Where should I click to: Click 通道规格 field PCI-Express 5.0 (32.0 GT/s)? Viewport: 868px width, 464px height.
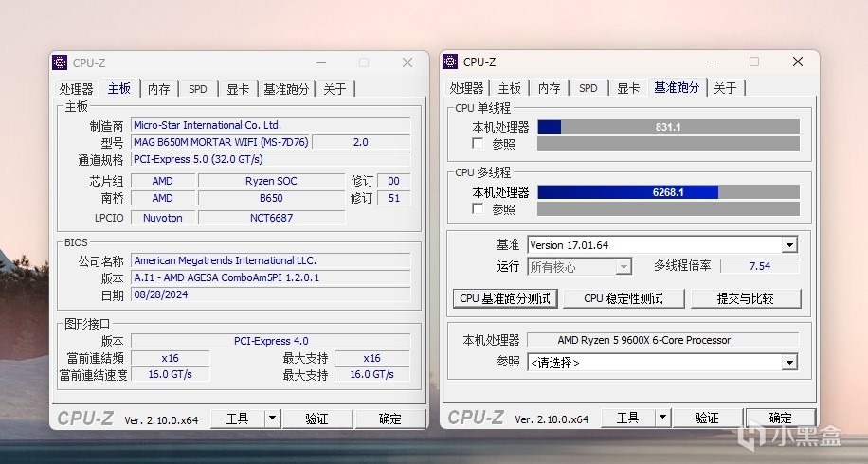[271, 159]
